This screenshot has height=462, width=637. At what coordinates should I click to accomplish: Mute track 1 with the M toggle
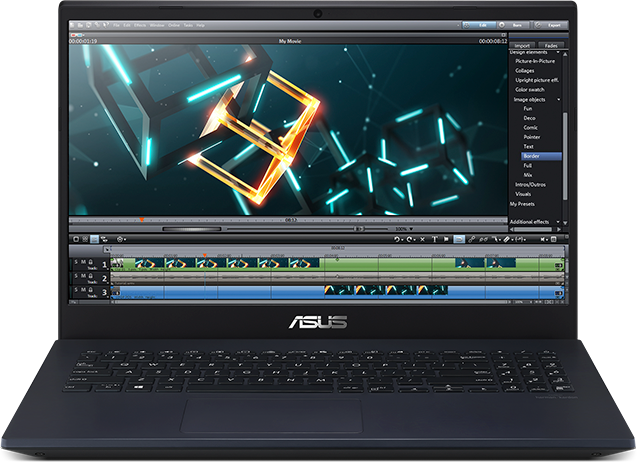pyautogui.click(x=83, y=262)
